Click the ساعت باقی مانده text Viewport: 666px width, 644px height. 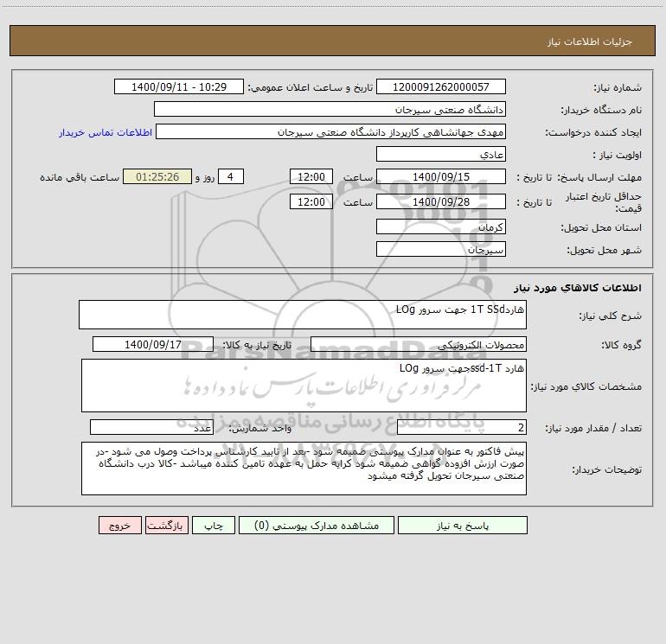[80, 177]
